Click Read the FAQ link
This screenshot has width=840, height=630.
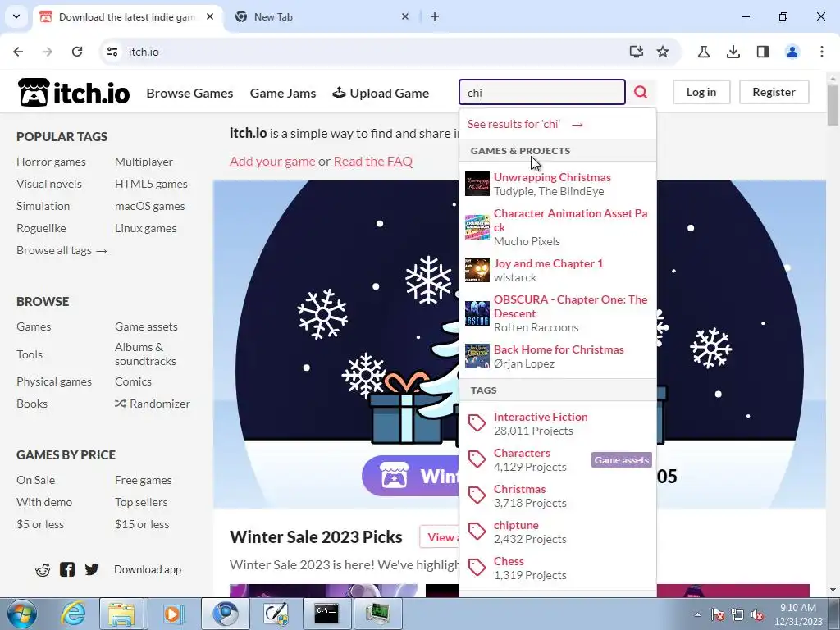[373, 162]
